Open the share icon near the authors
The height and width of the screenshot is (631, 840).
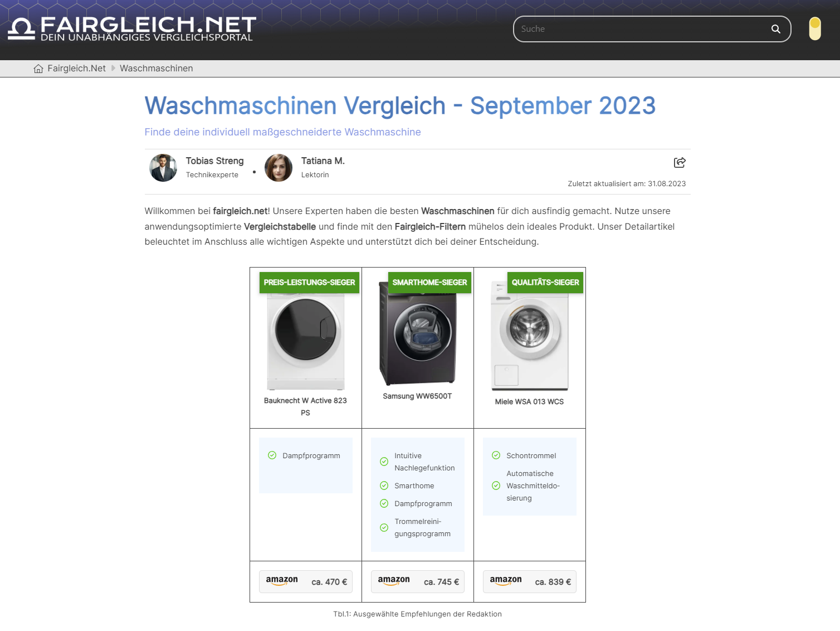680,162
